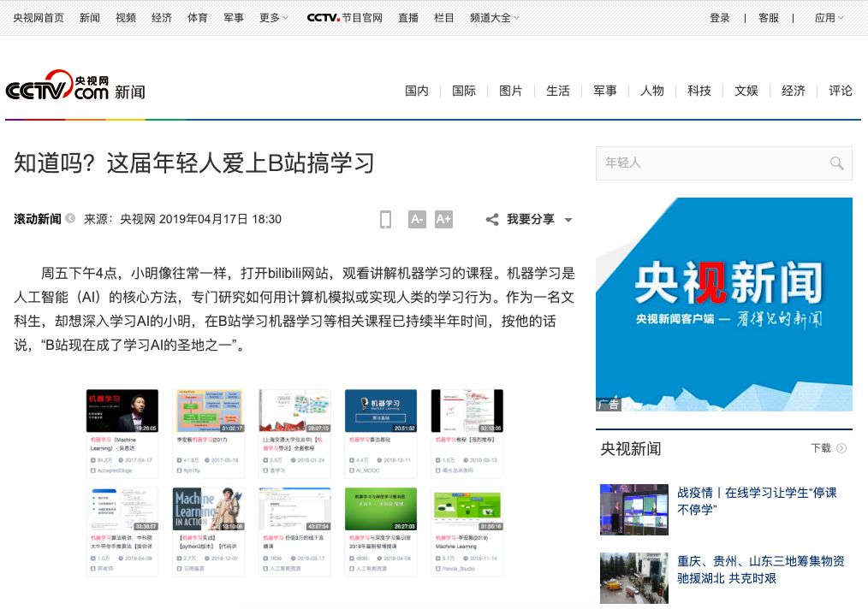Screen dimensions: 868x609
Task: Open the 吴恩达 machine learning video thumbnail
Action: point(122,411)
